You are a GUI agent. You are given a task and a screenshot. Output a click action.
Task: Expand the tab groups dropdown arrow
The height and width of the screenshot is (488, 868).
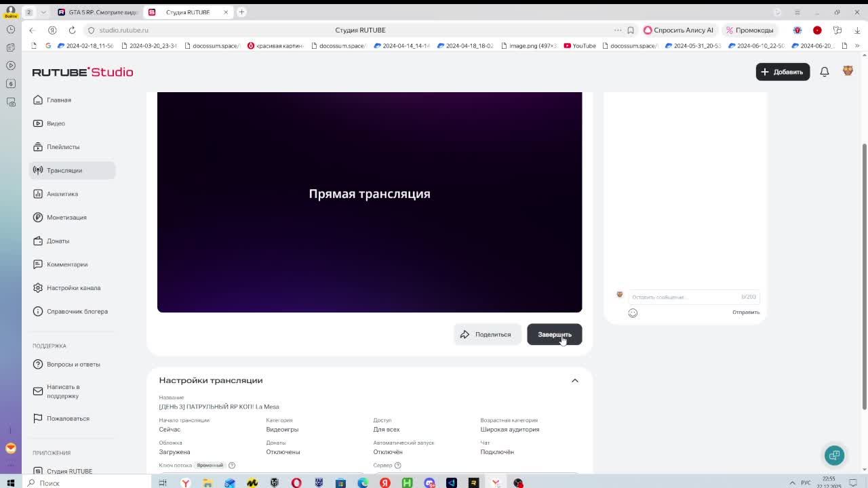point(43,12)
